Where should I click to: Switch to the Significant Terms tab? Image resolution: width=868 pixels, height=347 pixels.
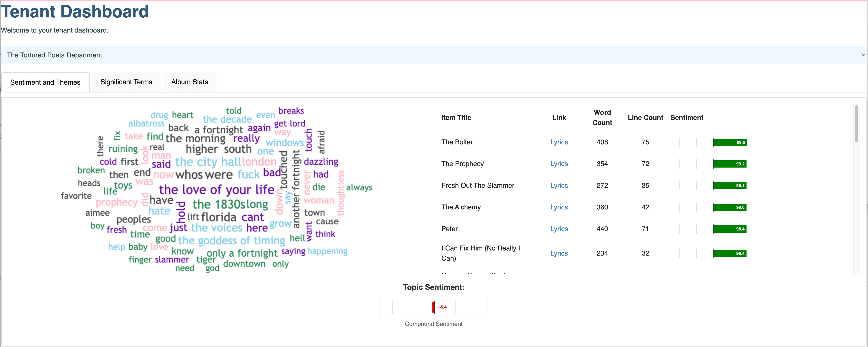(x=126, y=82)
